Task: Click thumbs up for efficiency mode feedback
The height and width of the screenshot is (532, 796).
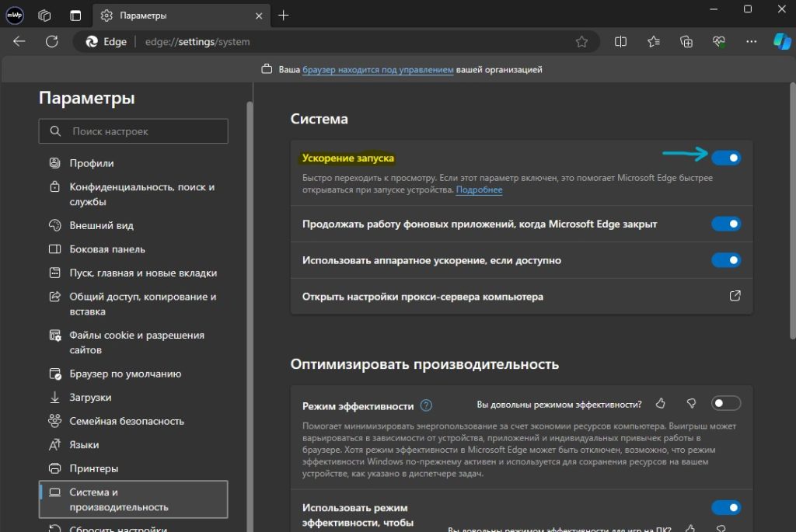Action: click(x=661, y=404)
